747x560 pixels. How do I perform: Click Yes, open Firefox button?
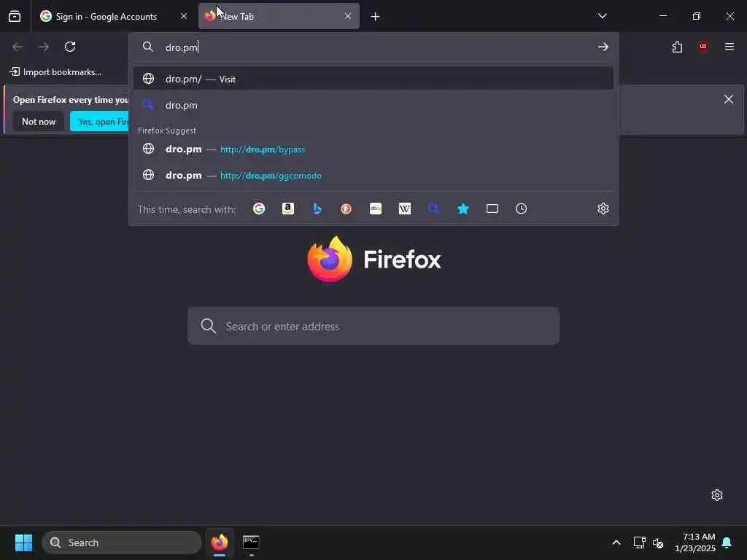(99, 122)
